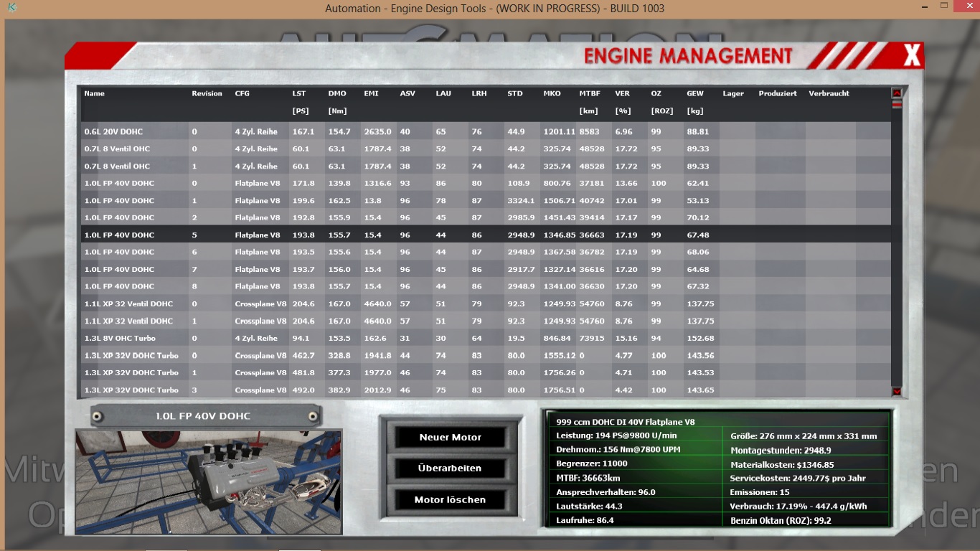
Task: Sort by the LRH column header
Action: click(x=479, y=93)
